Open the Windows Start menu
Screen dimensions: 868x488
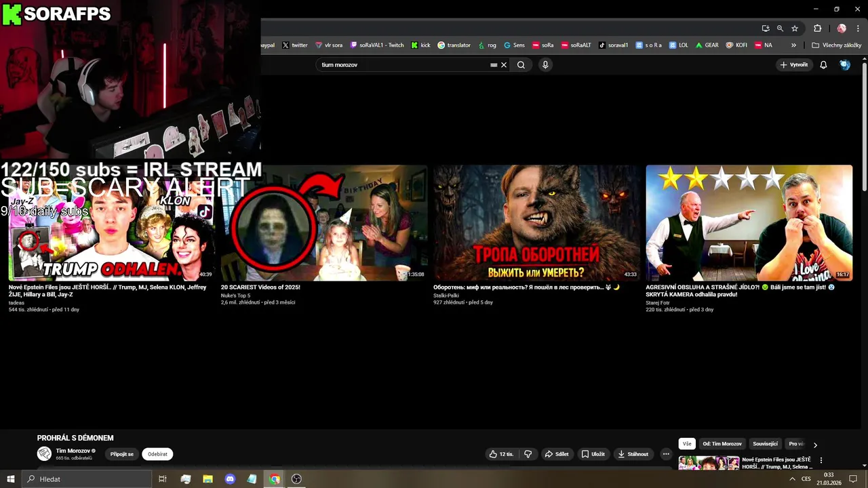(11, 479)
